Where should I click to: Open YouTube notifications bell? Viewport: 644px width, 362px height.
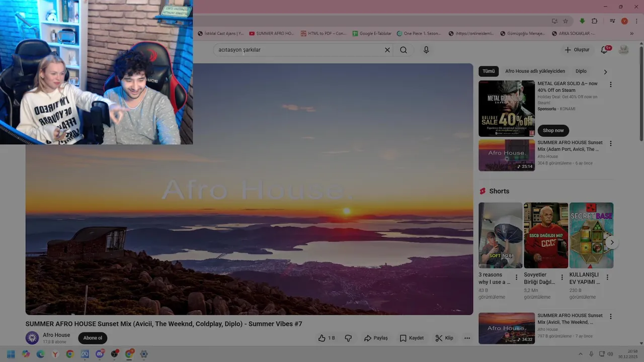605,50
